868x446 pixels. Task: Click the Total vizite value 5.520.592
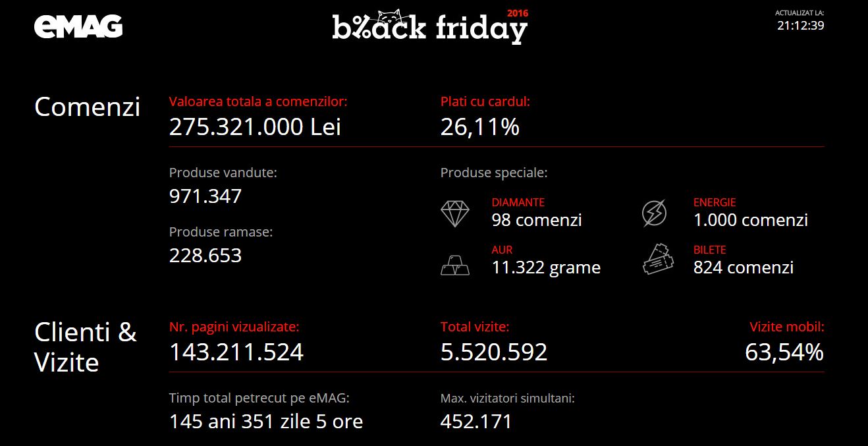click(494, 352)
